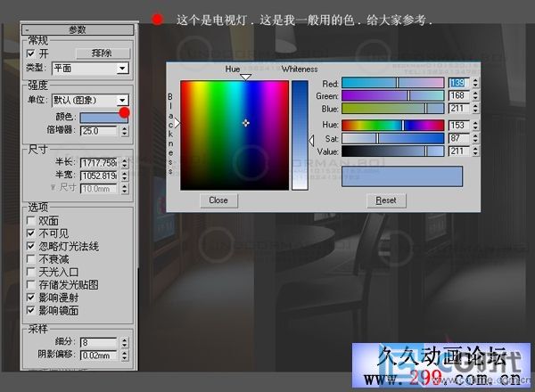Click the 半长 spinner arrows
This screenshot has width=535, height=392.
pyautogui.click(x=125, y=163)
